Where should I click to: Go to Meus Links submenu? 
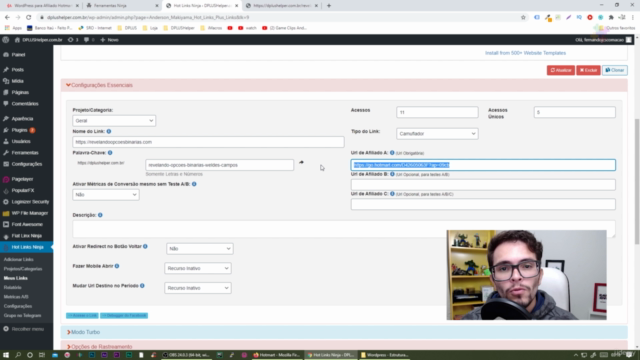(16, 278)
